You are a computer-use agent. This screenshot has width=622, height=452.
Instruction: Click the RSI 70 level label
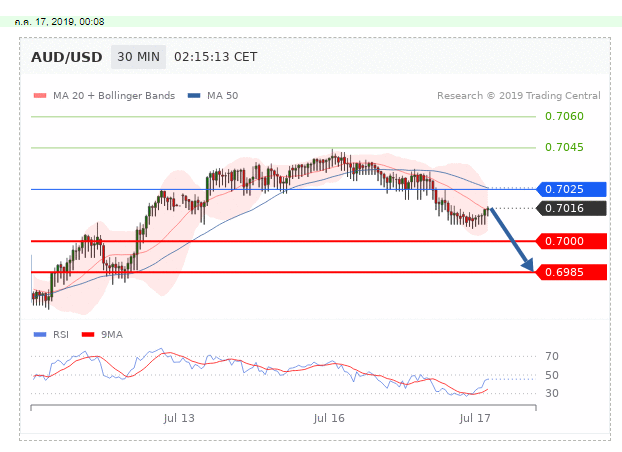point(552,356)
